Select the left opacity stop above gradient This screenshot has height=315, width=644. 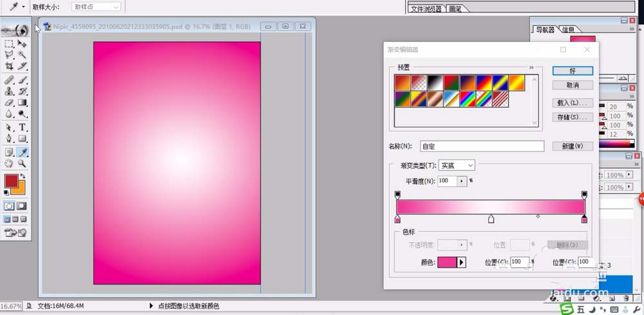click(x=397, y=195)
